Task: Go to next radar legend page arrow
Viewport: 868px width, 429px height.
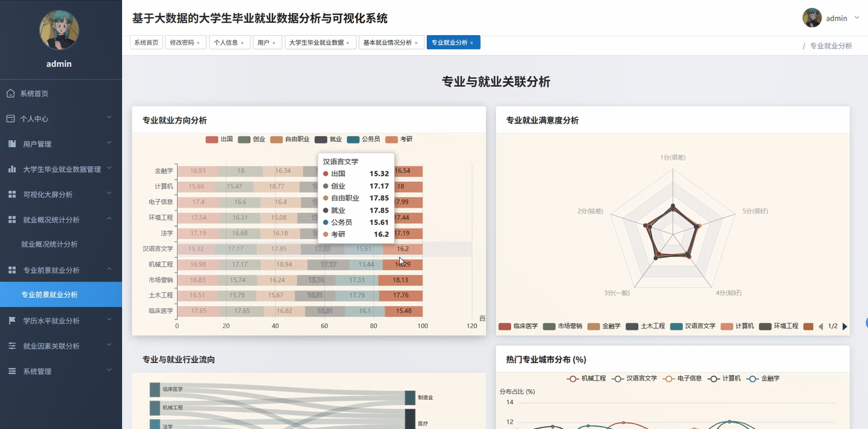Action: 845,326
